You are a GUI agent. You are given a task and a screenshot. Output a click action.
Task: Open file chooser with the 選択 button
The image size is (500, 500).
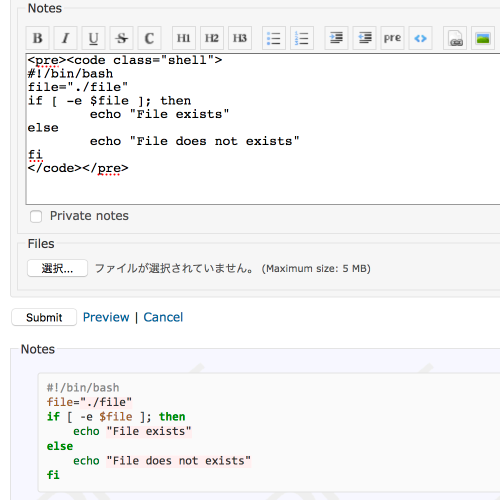point(57,268)
